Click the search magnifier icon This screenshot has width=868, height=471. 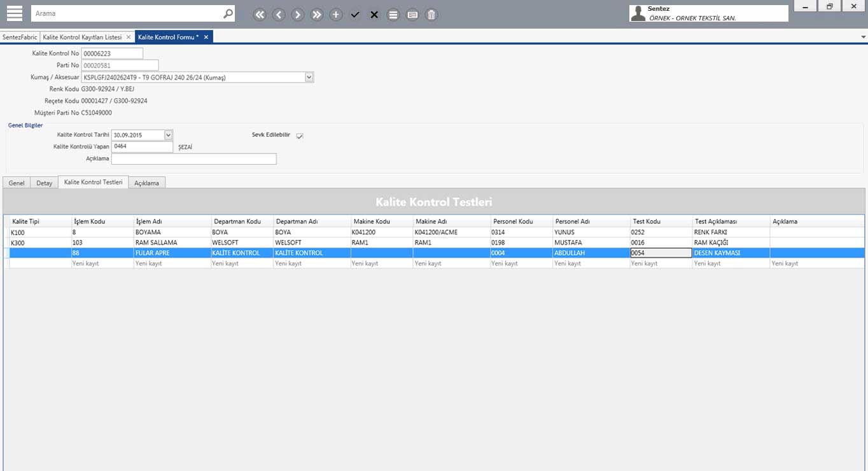point(228,13)
